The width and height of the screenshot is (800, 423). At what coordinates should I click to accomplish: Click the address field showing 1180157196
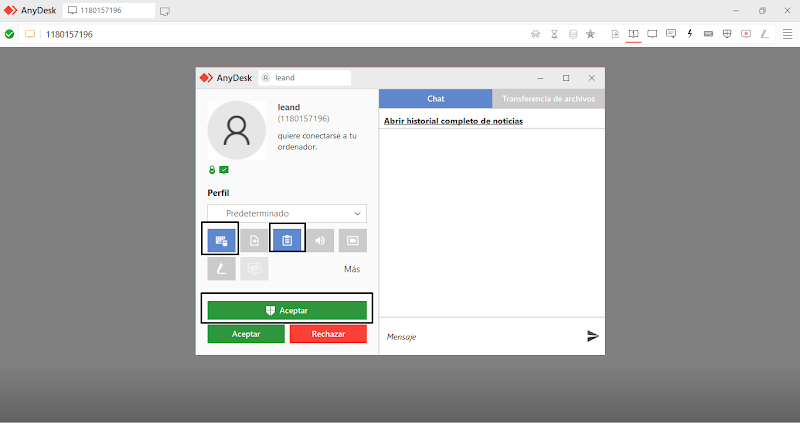point(69,34)
